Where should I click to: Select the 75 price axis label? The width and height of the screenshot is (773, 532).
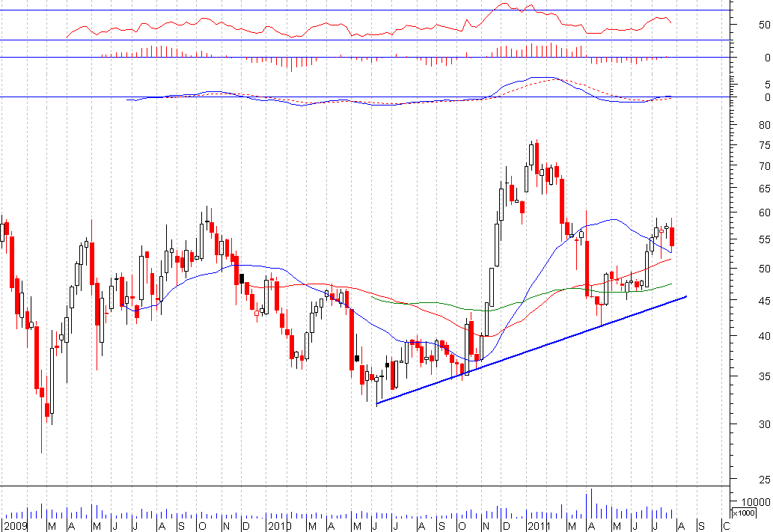click(764, 145)
